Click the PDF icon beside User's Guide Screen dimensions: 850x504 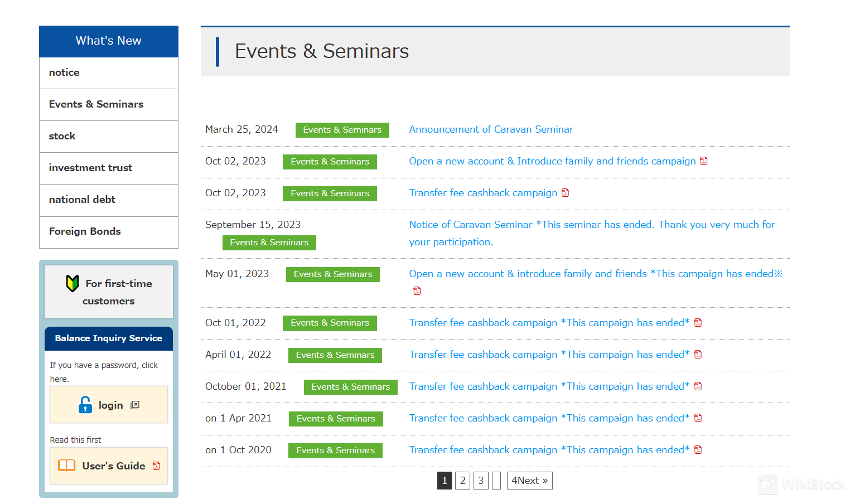pos(156,466)
